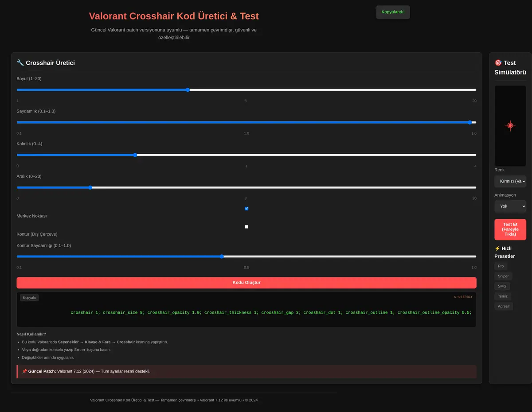
Task: Click the Kopyalandı! notification toast
Action: 393,12
